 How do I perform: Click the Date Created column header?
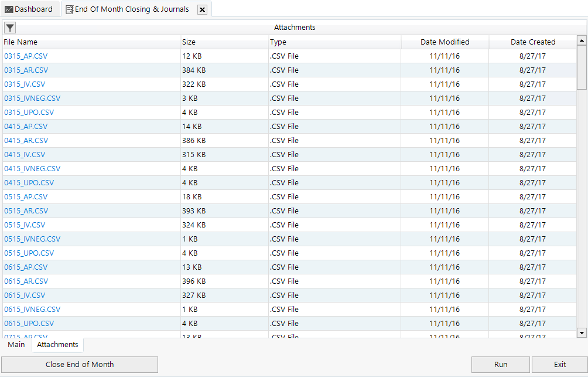coord(532,42)
